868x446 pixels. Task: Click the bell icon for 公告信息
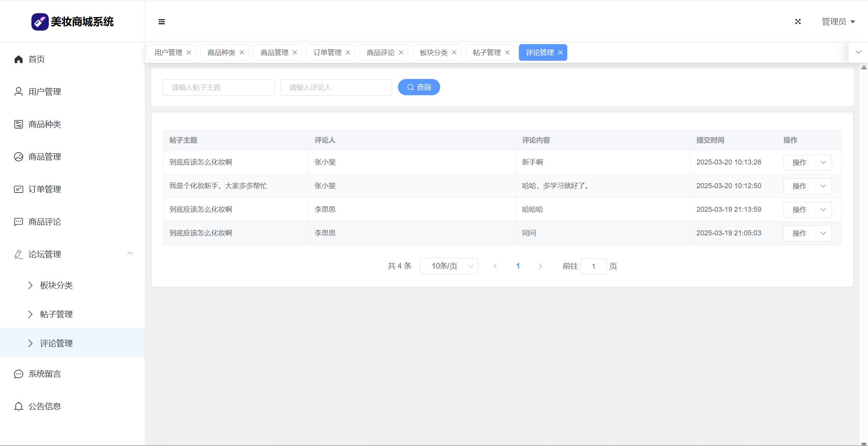pos(19,407)
